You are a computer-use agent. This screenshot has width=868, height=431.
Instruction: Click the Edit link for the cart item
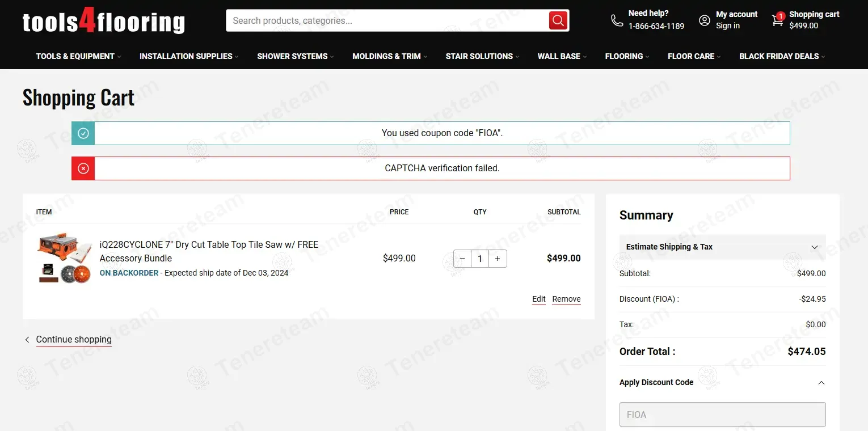[538, 299]
